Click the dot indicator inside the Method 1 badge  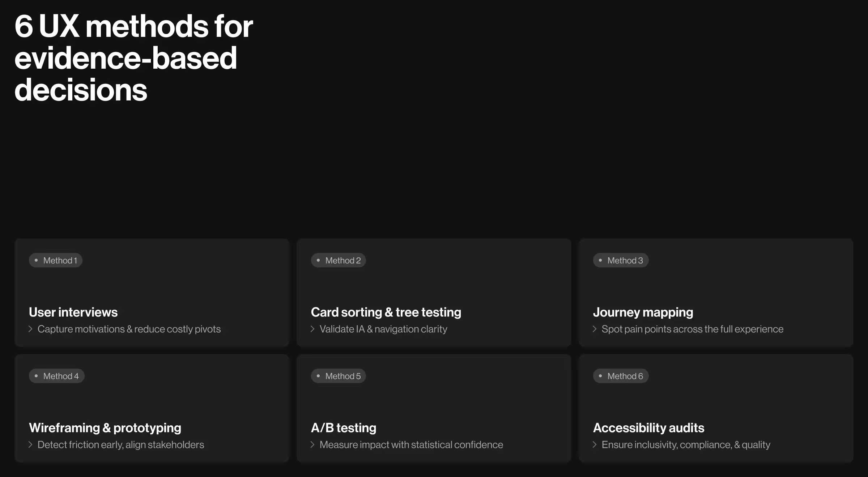pyautogui.click(x=36, y=260)
